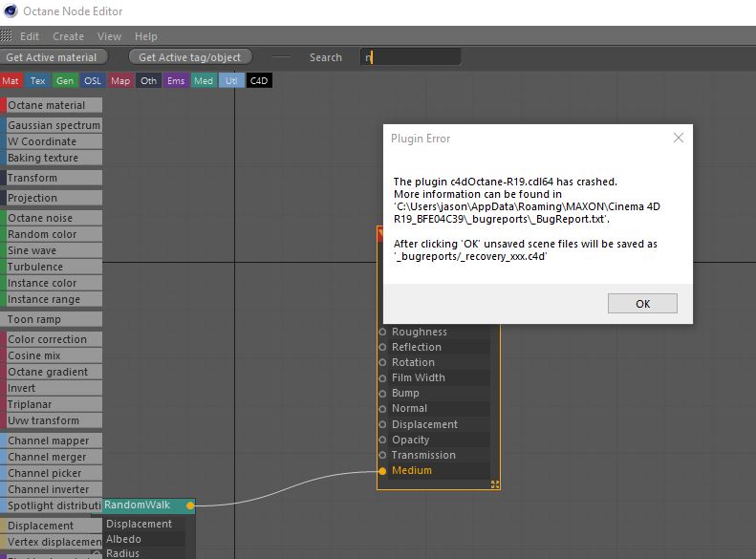Toggle the Map node filter
Image resolution: width=756 pixels, height=559 pixels.
point(120,81)
